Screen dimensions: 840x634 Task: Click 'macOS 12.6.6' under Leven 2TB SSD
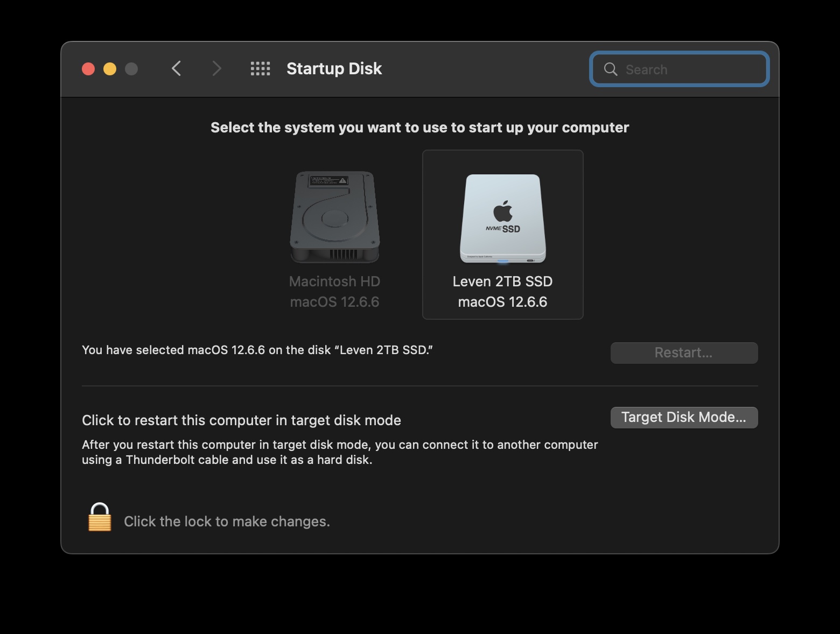click(503, 302)
